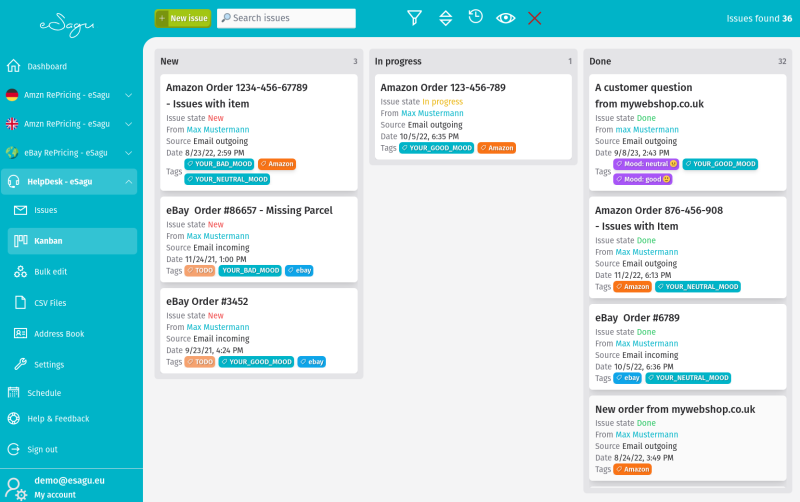Click Amazon tag on Amazon Order 123-456-789

pyautogui.click(x=497, y=148)
